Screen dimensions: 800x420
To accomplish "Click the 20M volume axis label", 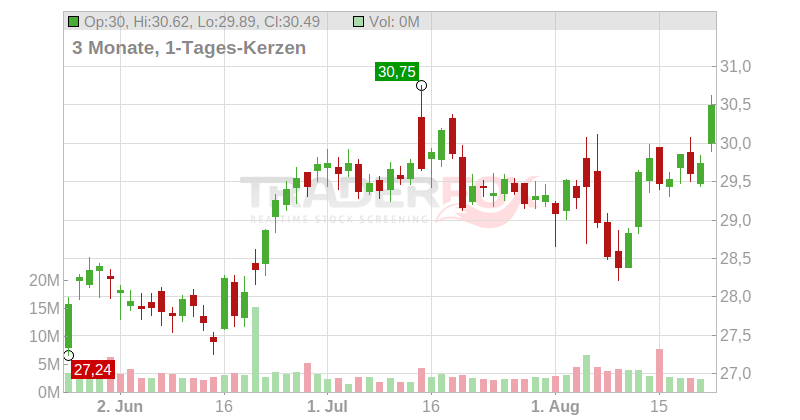I will click(44, 280).
